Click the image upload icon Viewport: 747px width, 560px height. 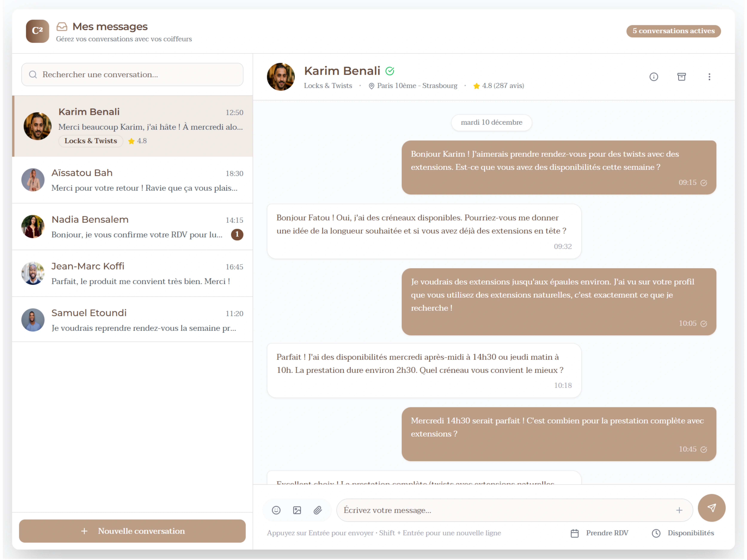pyautogui.click(x=297, y=510)
